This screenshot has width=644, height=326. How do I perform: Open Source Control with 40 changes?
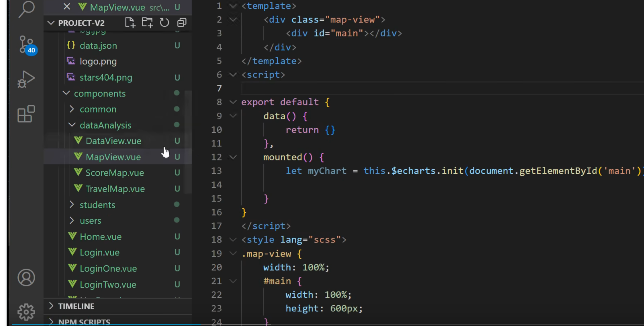tap(26, 45)
